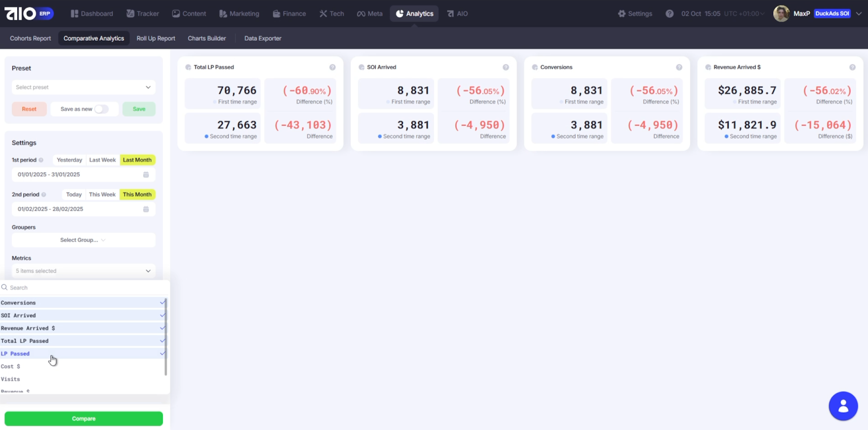The image size is (868, 430).
Task: Click the info icon next to 1st period
Action: [x=41, y=160]
